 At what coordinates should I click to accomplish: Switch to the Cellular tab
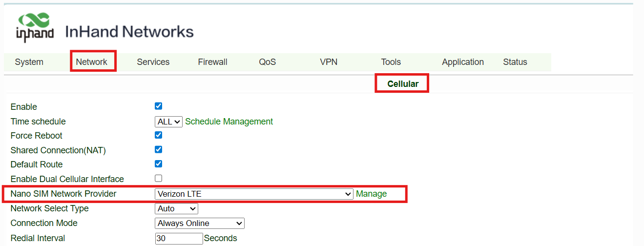(x=402, y=84)
